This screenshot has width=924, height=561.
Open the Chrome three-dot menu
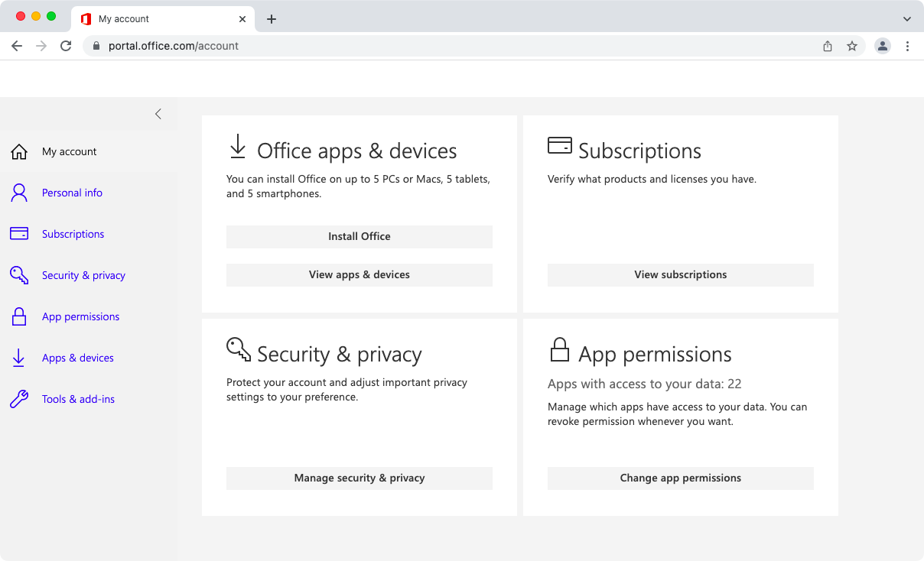(907, 46)
